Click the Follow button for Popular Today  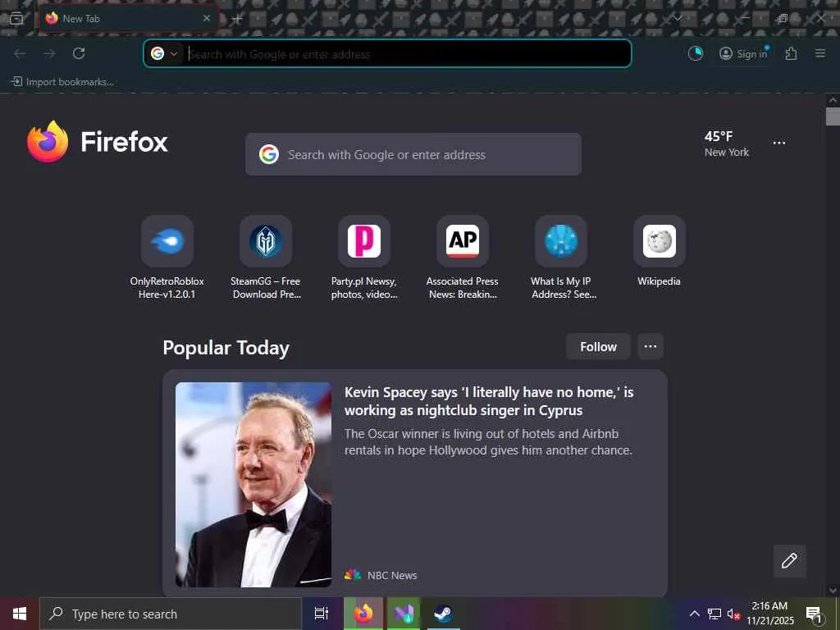pyautogui.click(x=598, y=347)
